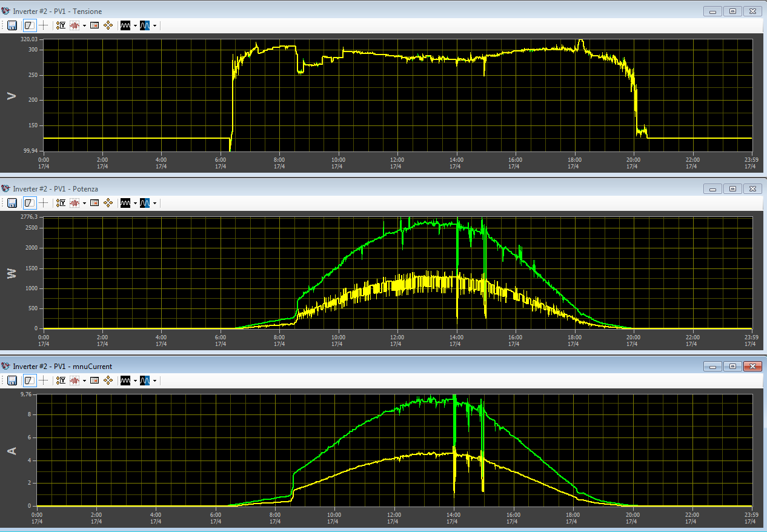Click the red waveform icon in the Potenza toolbar

(75, 203)
